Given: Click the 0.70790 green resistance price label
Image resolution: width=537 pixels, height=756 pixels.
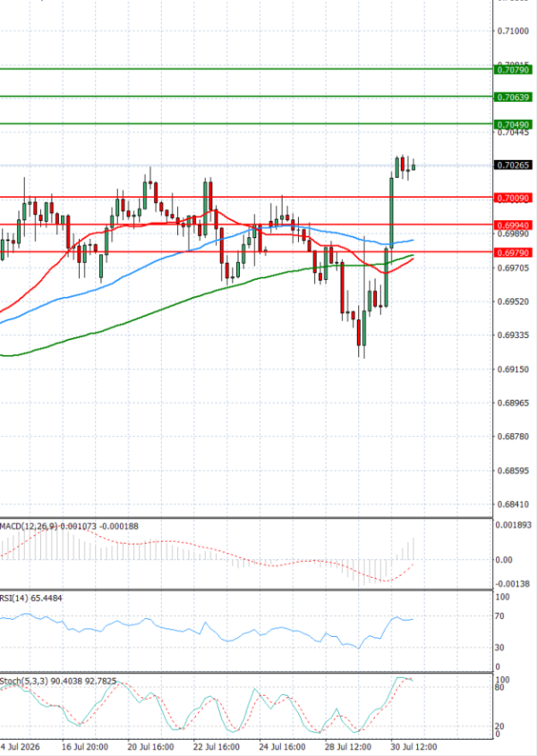Looking at the screenshot, I should tap(513, 70).
